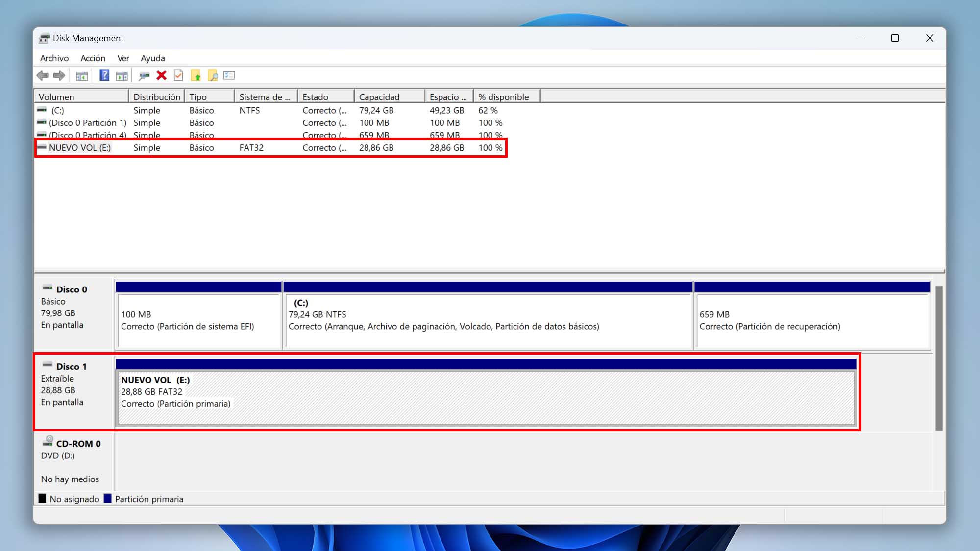Click the red X delete icon
The height and width of the screenshot is (551, 980).
[161, 75]
